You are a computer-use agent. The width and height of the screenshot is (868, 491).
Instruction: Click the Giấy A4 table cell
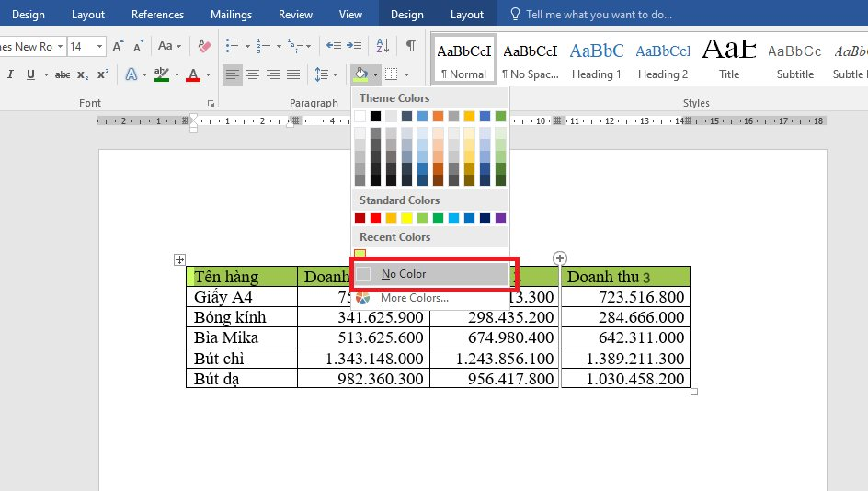242,297
